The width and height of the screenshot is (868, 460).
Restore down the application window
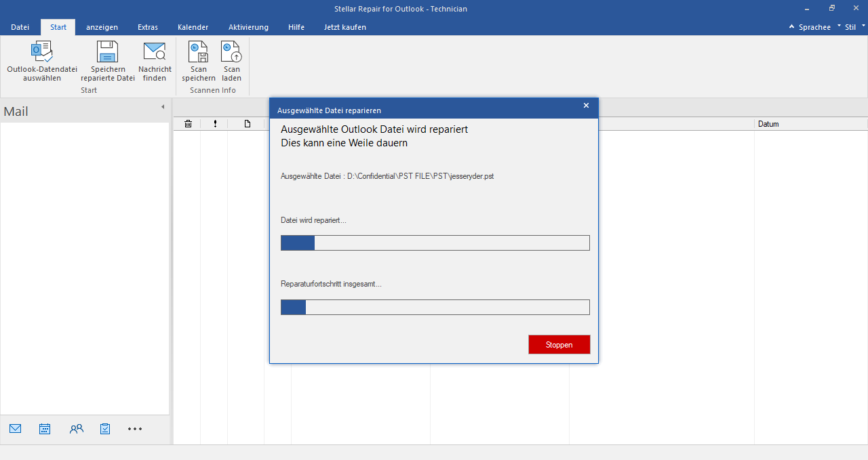coord(832,8)
